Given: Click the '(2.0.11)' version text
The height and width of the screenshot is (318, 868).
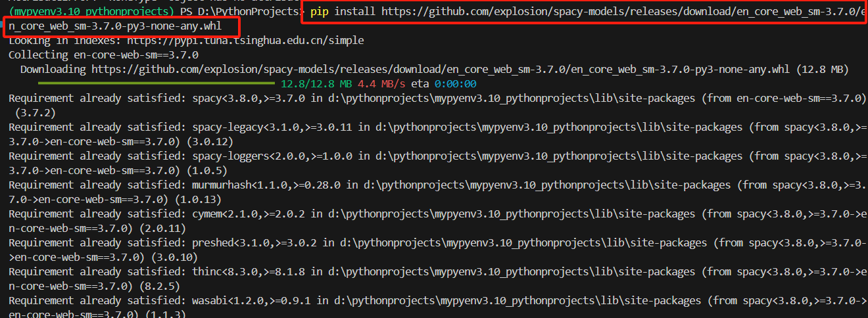Looking at the screenshot, I should pyautogui.click(x=163, y=229).
